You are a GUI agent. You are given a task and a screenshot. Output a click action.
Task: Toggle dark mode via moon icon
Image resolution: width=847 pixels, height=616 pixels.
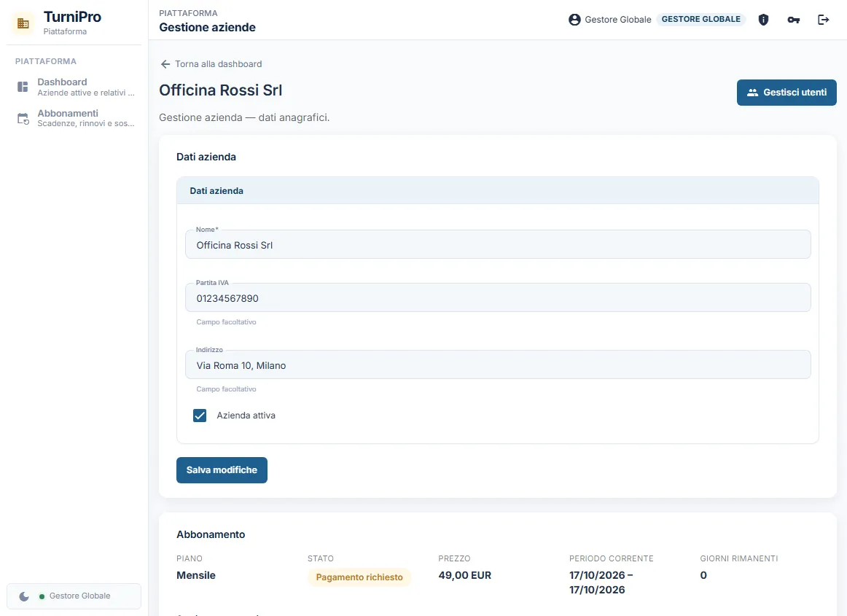(x=24, y=596)
